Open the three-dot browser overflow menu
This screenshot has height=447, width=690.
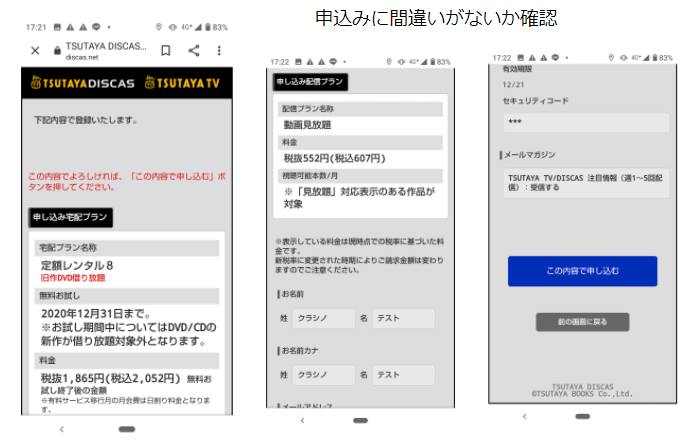coord(219,50)
